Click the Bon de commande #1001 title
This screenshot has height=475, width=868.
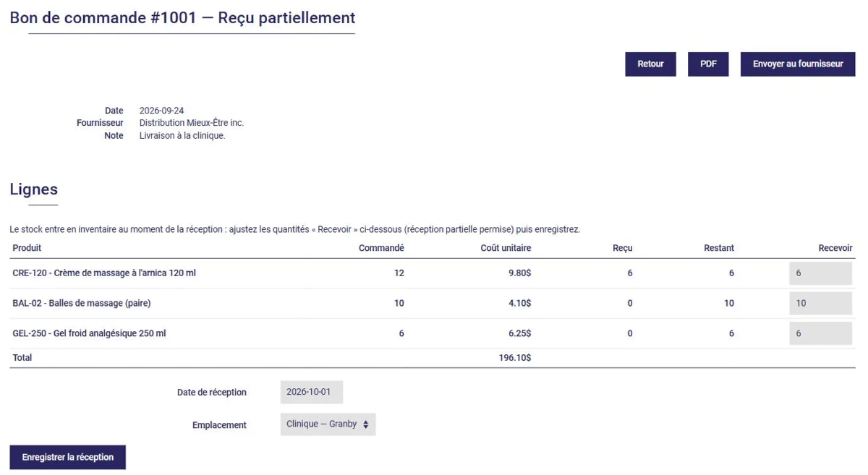coord(183,18)
